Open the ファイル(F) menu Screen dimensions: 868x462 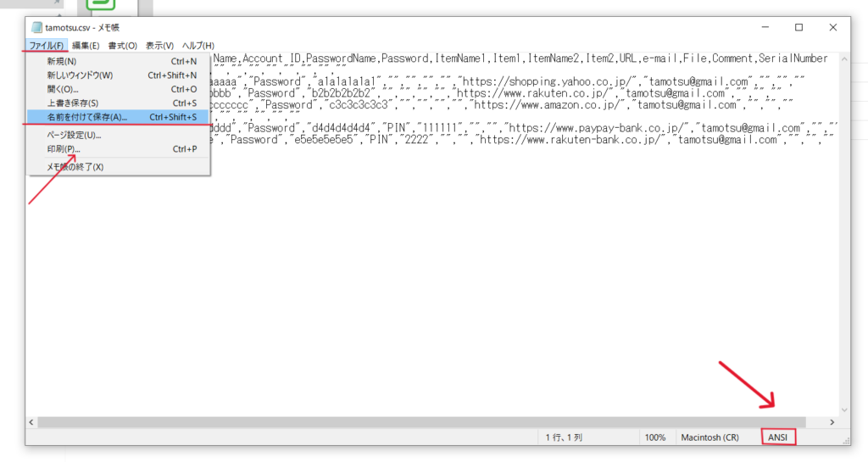click(46, 45)
